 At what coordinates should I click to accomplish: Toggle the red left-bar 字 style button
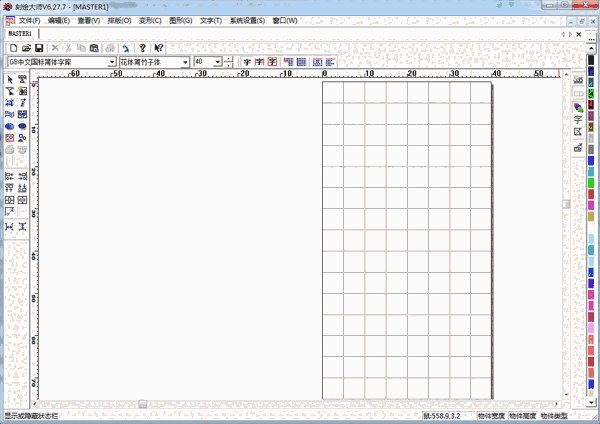260,62
